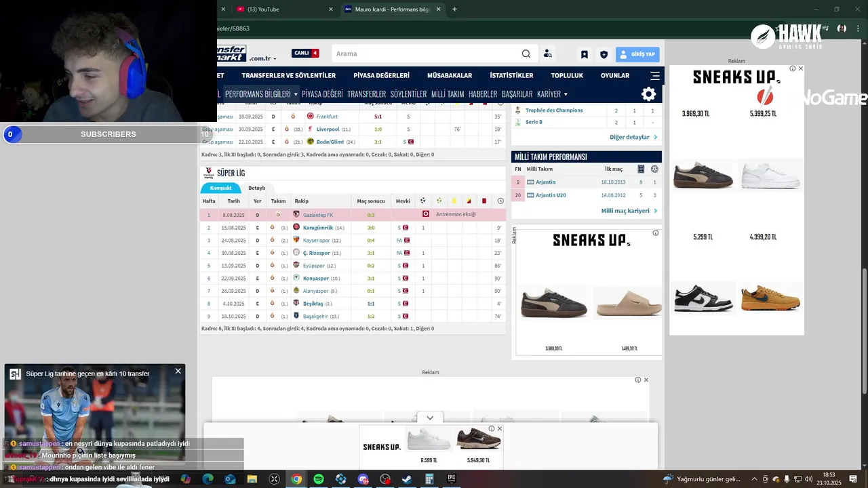
Task: Open Diğer detaylar link
Action: [x=633, y=137]
